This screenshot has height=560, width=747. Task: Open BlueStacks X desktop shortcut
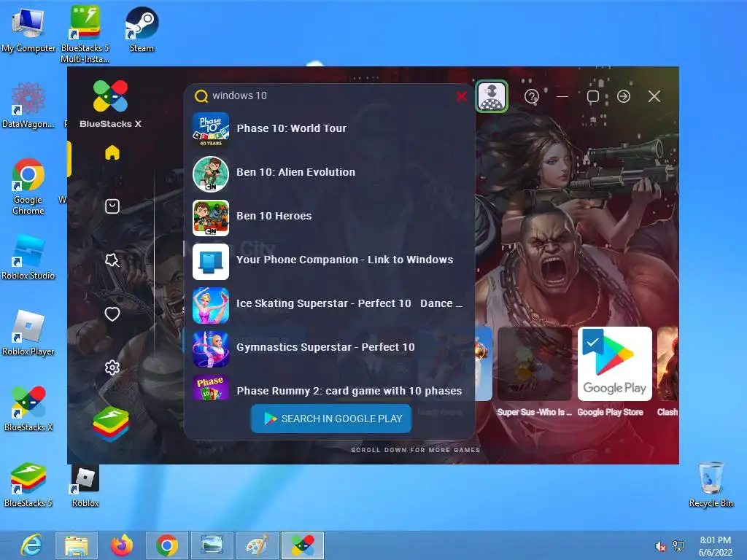point(28,408)
